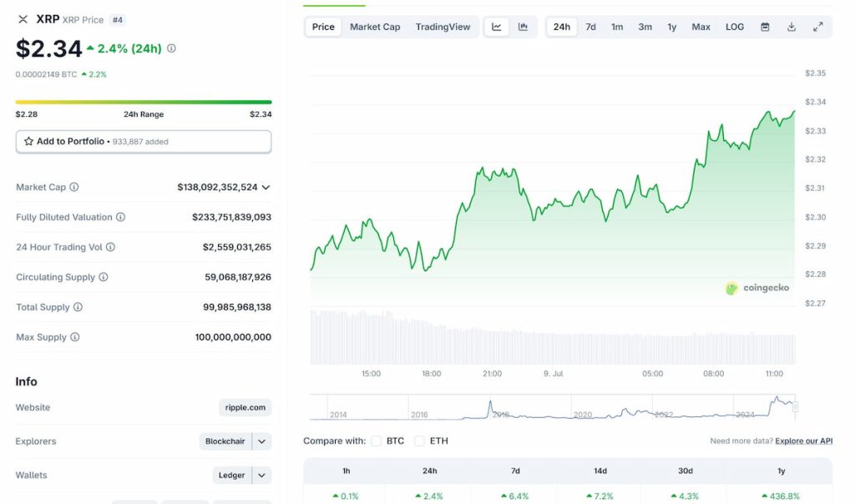Toggle LOG scale on the chart
This screenshot has width=855, height=504.
(x=734, y=27)
